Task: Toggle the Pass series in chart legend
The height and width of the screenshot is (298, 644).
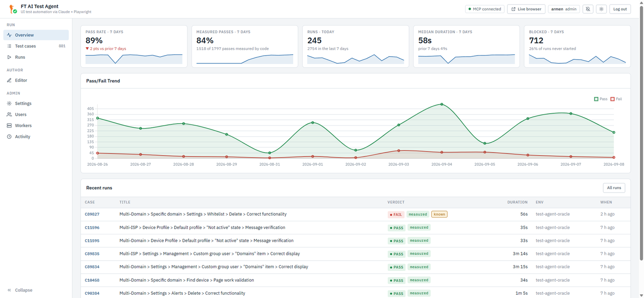Action: point(600,99)
